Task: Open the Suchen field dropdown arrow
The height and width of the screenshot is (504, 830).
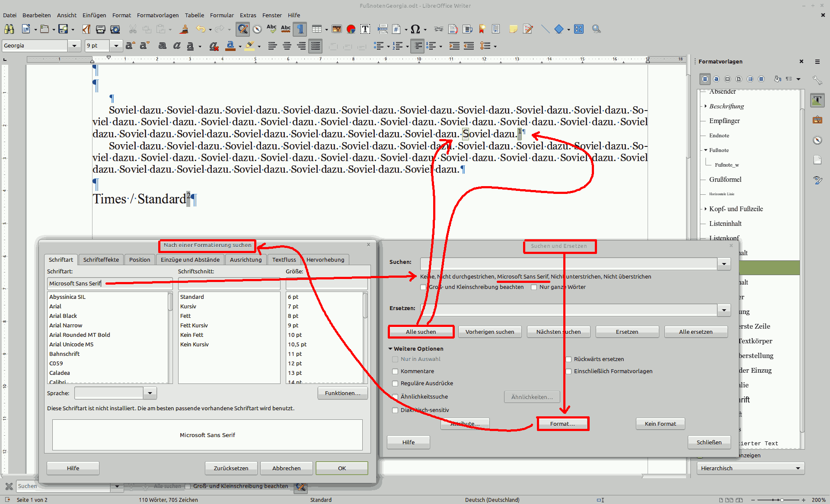Action: tap(724, 264)
